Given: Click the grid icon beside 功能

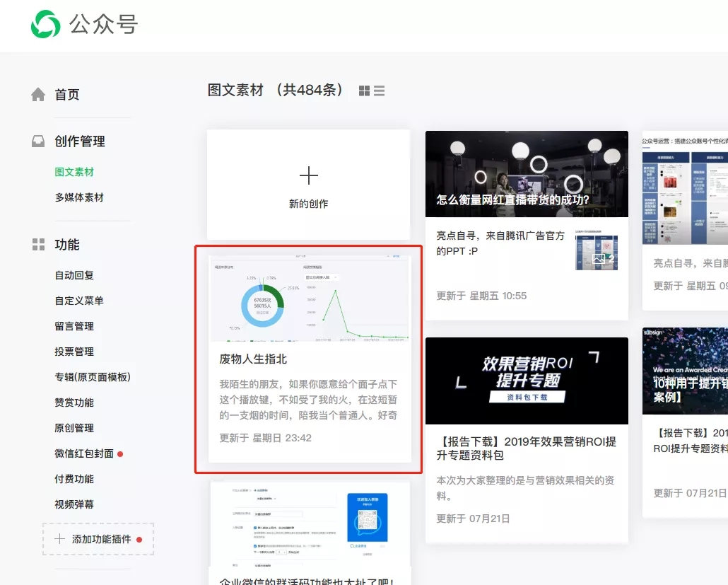Looking at the screenshot, I should [38, 245].
